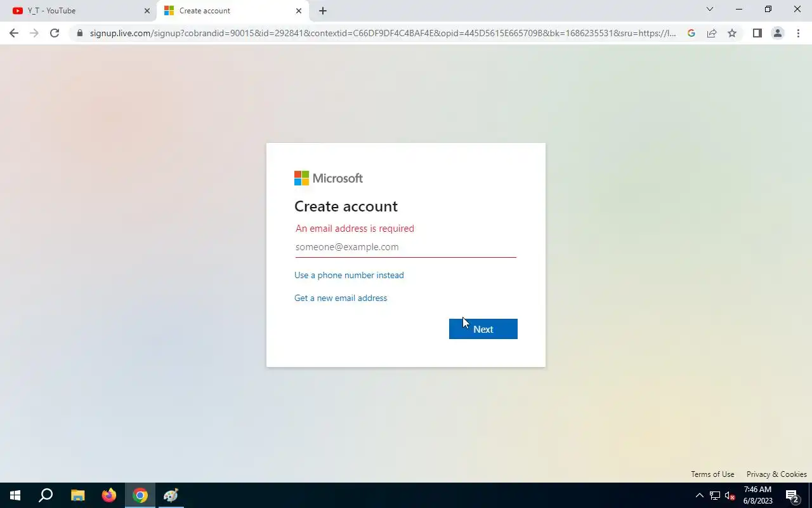Open the notification center icon
The height and width of the screenshot is (508, 812).
pyautogui.click(x=792, y=495)
